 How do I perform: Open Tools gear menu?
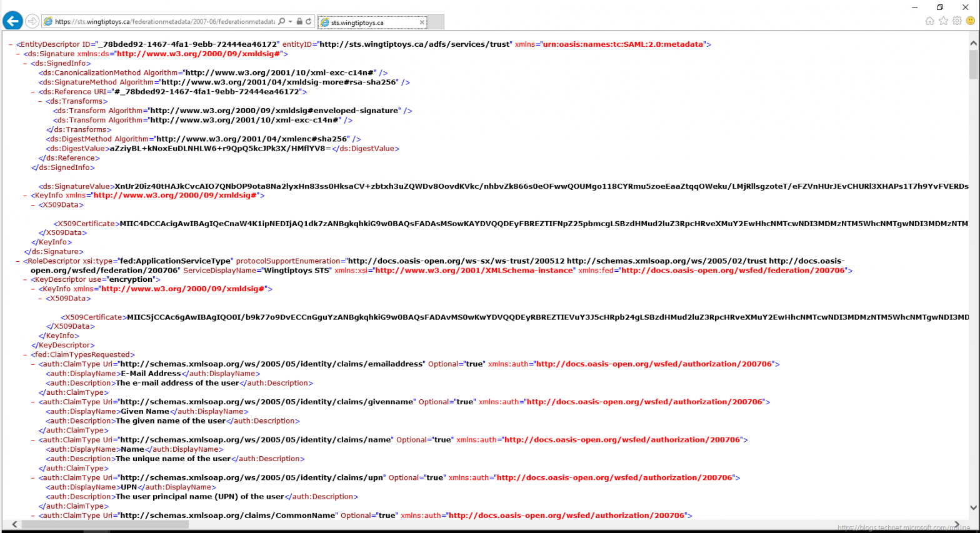[957, 21]
